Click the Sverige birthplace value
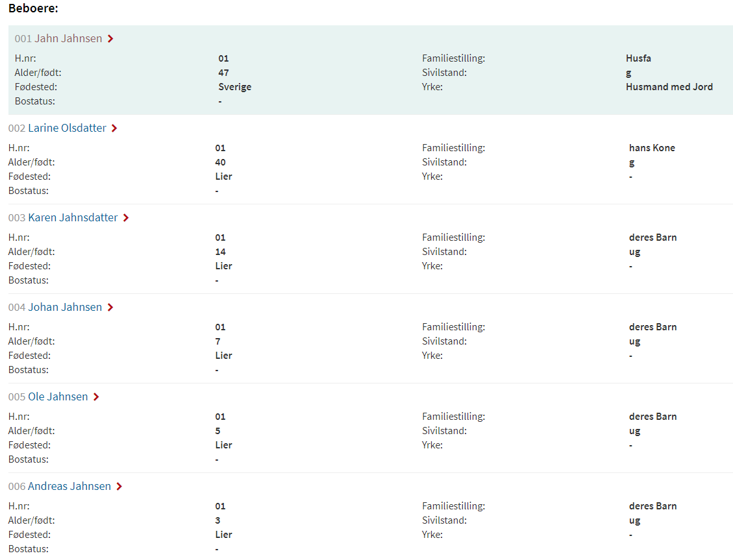733x560 pixels. [234, 87]
